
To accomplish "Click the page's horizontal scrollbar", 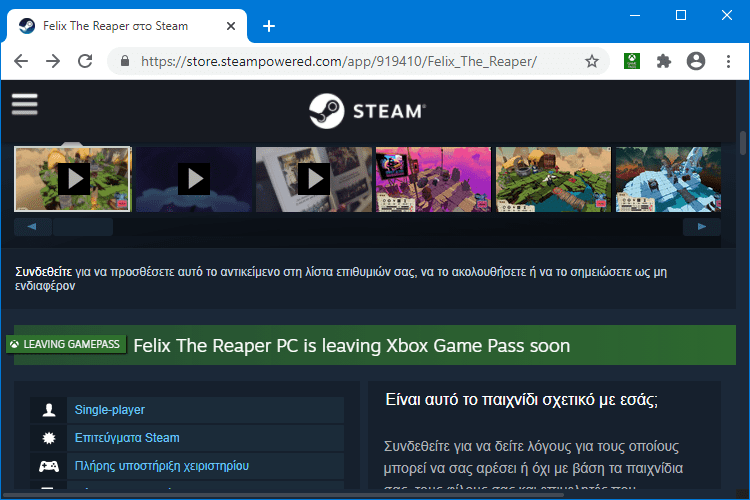I will 283,495.
